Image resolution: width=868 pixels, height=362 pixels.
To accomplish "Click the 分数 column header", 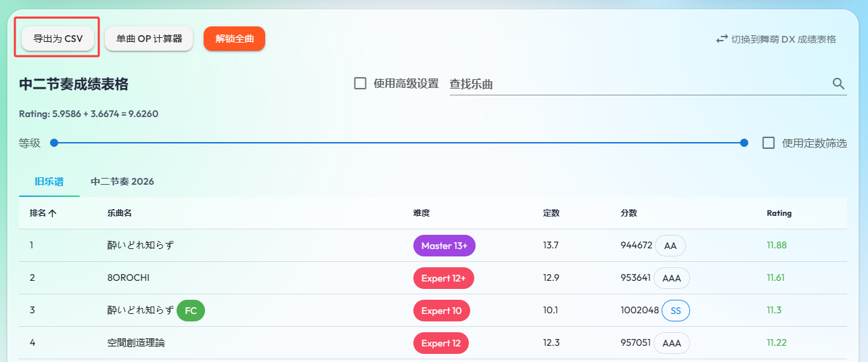I will coord(629,213).
